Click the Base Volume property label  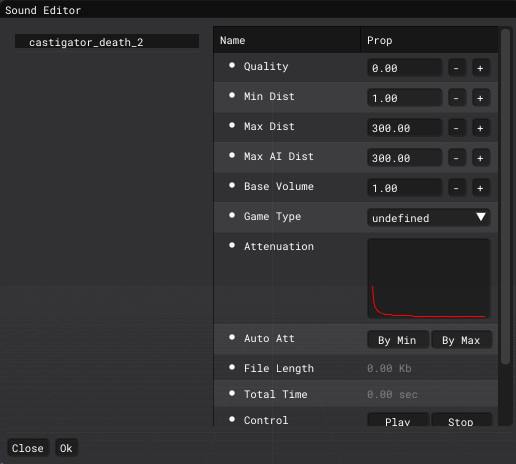coord(279,186)
